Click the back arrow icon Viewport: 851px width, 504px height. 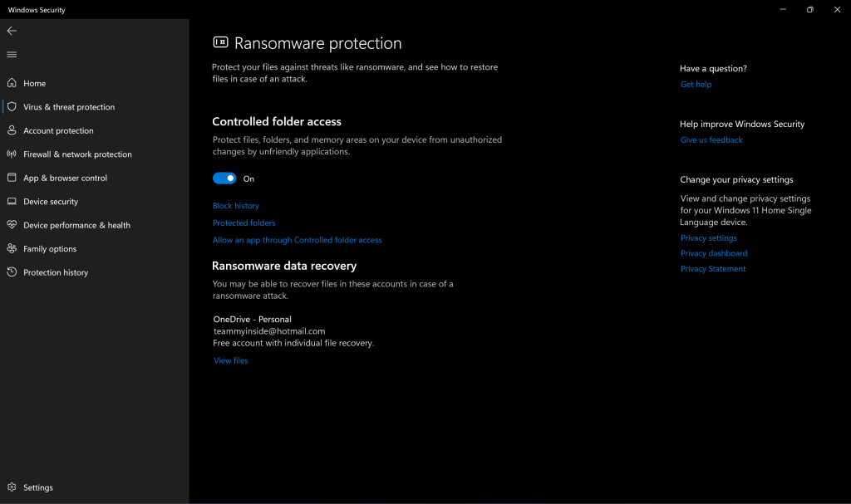pos(12,31)
